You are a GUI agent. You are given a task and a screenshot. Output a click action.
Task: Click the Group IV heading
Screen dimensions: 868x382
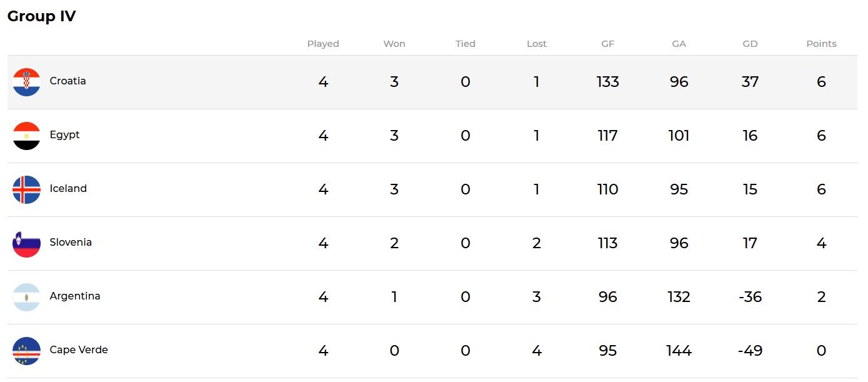point(41,16)
